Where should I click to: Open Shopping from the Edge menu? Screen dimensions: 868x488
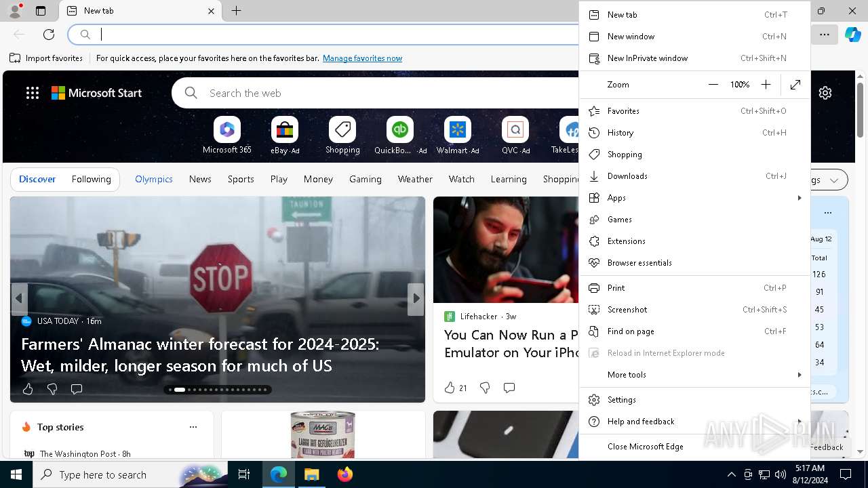(x=694, y=155)
